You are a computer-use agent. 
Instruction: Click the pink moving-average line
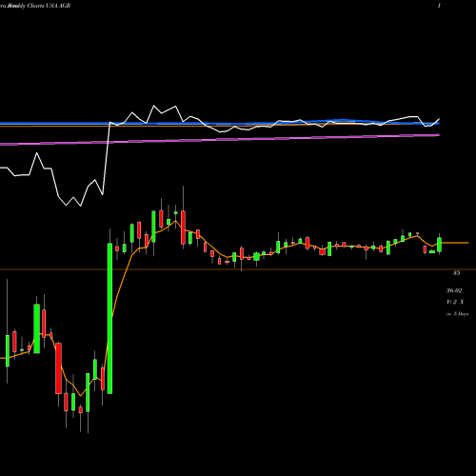click(220, 139)
